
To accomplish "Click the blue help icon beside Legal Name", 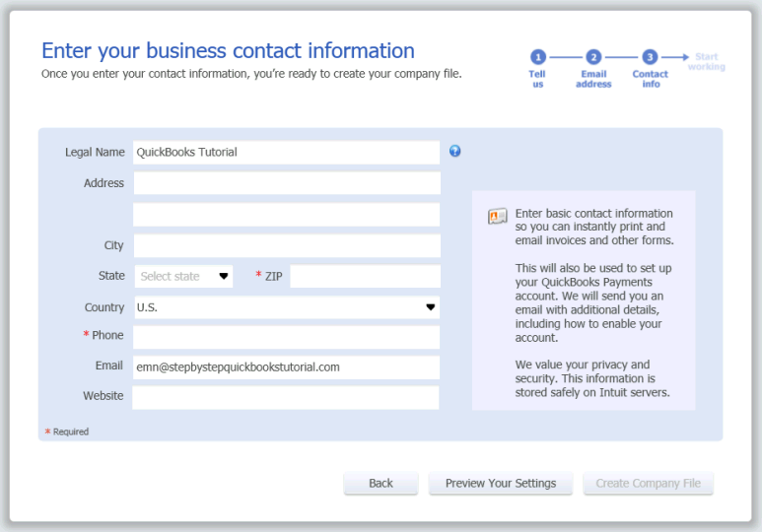I will [454, 151].
